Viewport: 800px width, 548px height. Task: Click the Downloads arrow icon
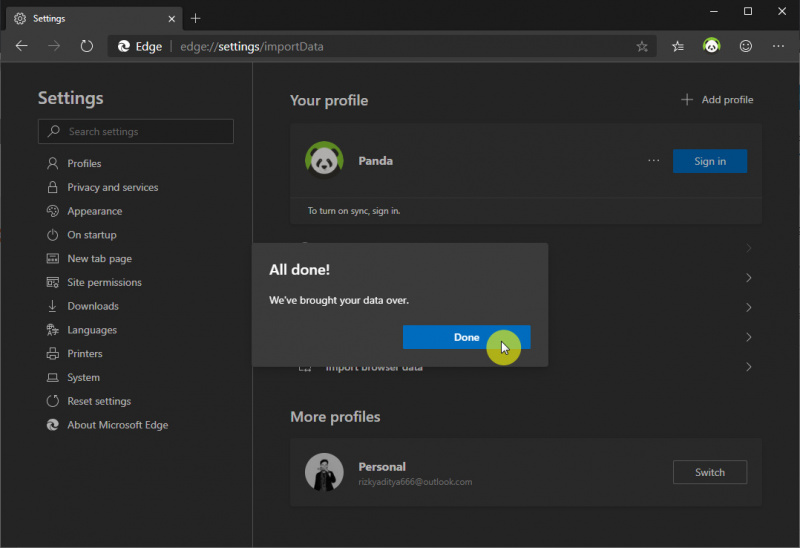[x=52, y=306]
